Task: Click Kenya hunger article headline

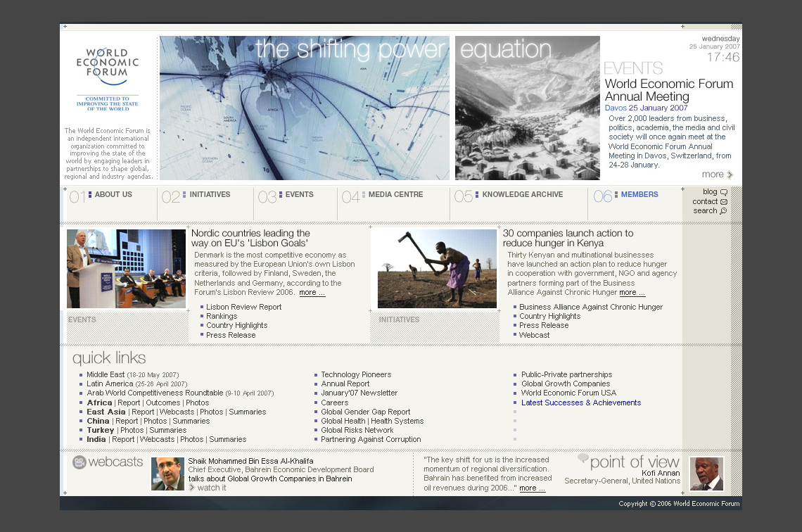Action: 568,238
